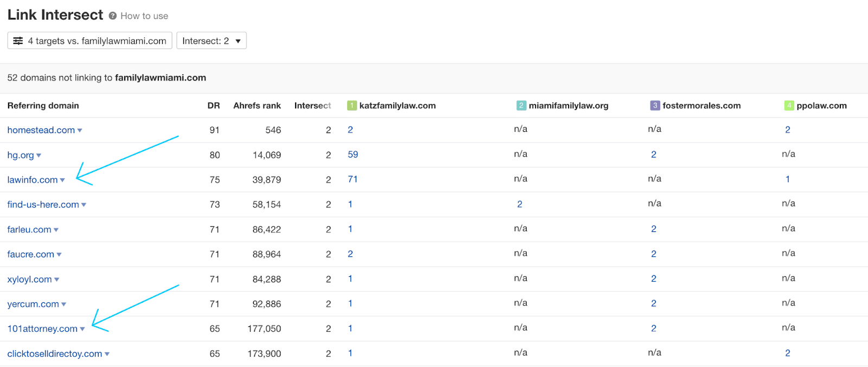The height and width of the screenshot is (367, 868).
Task: Open the clicktoselldirectoy.com referring domain
Action: pos(55,354)
